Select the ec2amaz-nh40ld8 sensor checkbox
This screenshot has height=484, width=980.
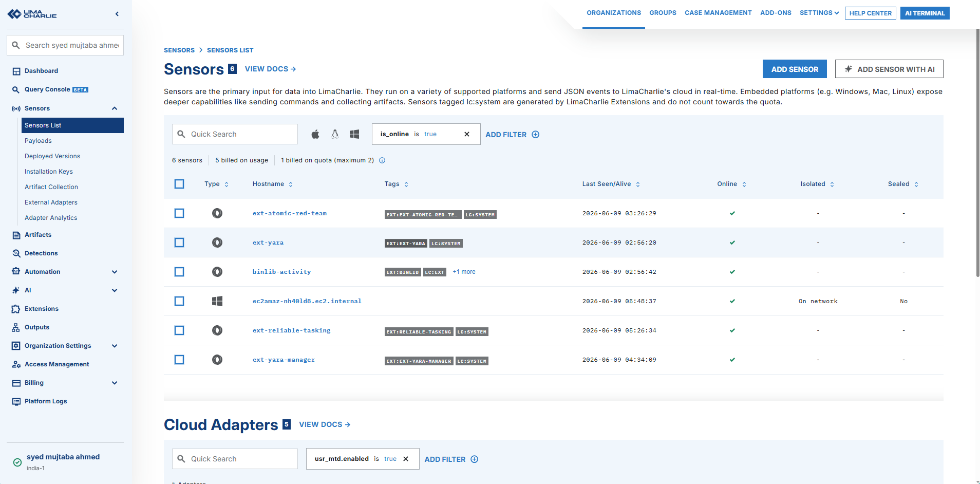[x=179, y=301]
